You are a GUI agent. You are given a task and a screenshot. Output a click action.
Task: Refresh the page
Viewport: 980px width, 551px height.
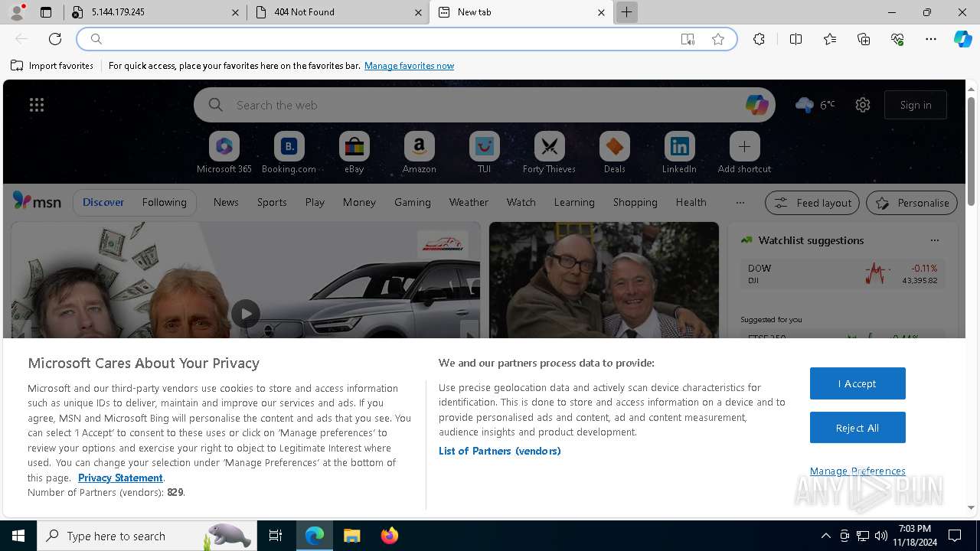point(55,39)
